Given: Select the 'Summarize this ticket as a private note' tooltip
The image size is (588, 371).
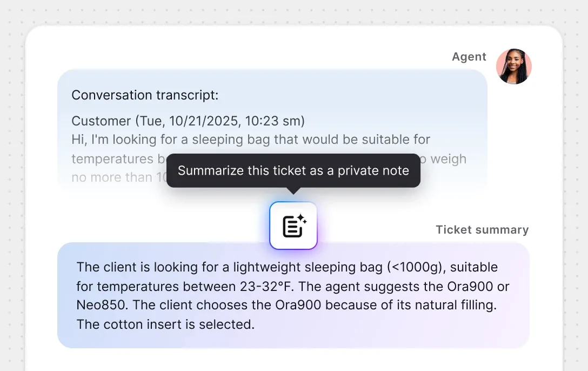Looking at the screenshot, I should pyautogui.click(x=293, y=170).
